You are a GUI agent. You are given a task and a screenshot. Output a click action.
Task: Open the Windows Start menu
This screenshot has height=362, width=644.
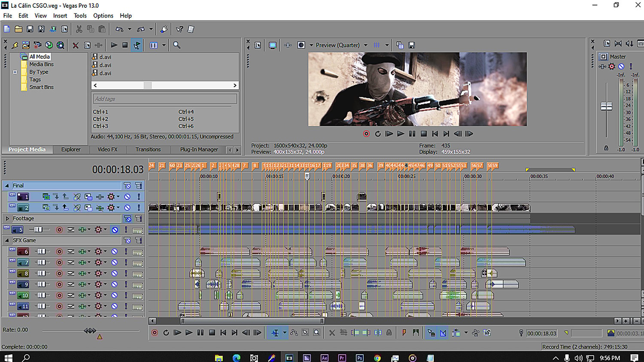(x=8, y=358)
